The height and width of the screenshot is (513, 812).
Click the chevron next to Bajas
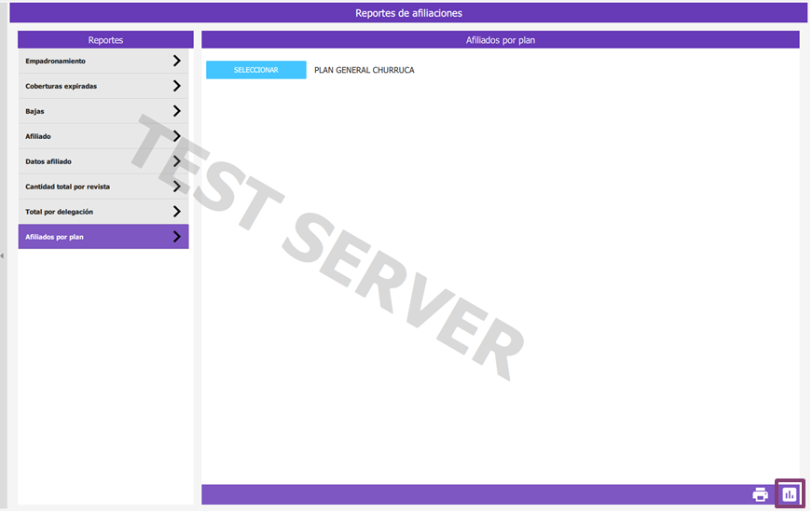click(x=177, y=111)
